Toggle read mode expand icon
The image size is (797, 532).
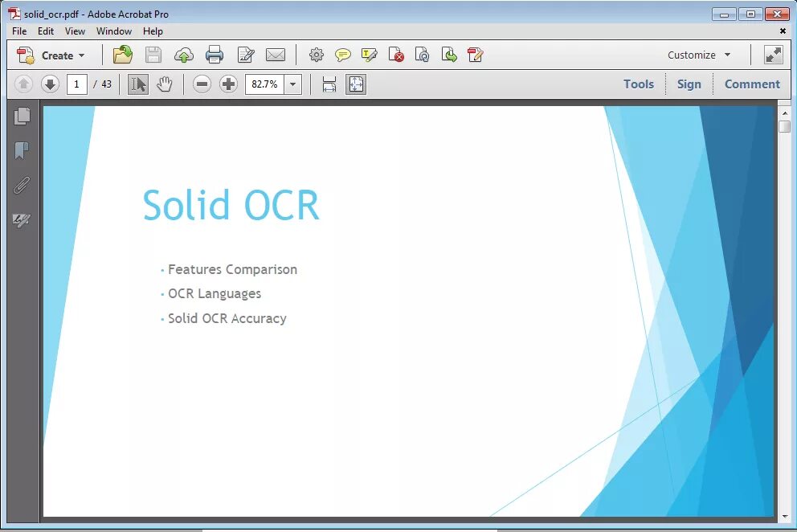(773, 55)
